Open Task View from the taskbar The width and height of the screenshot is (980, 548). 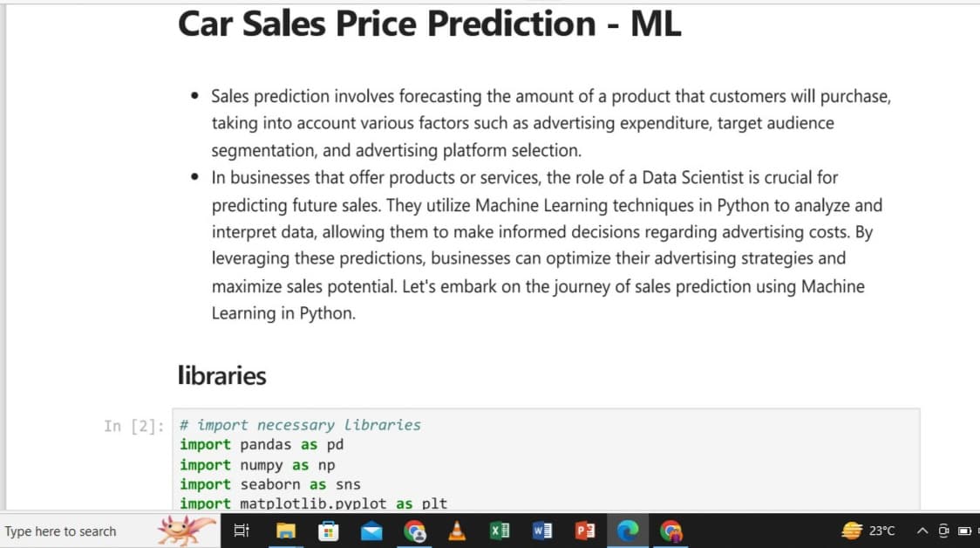(242, 531)
